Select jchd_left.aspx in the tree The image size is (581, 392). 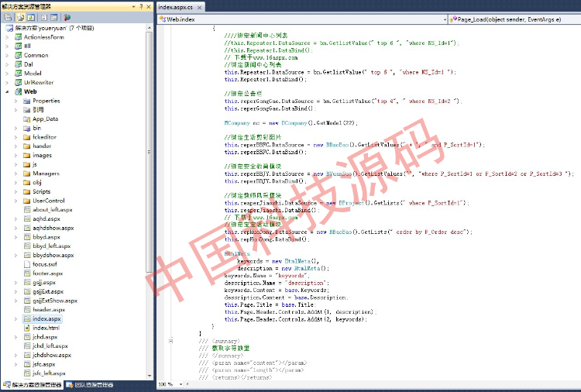point(50,346)
